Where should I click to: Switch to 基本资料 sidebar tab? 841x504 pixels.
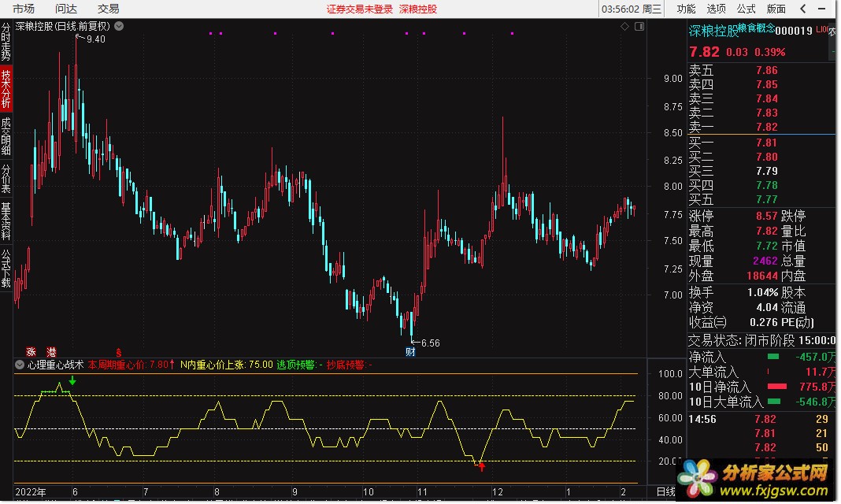(x=6, y=221)
